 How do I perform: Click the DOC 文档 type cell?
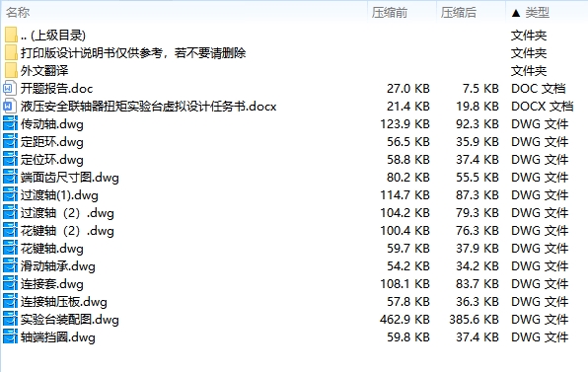click(538, 89)
